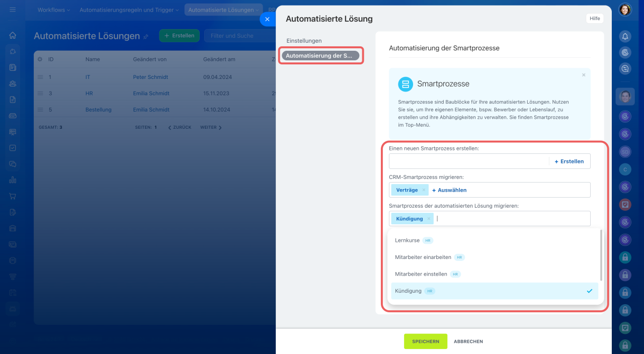644x354 pixels.
Task: Open the grid settings gear icon
Action: (x=40, y=59)
